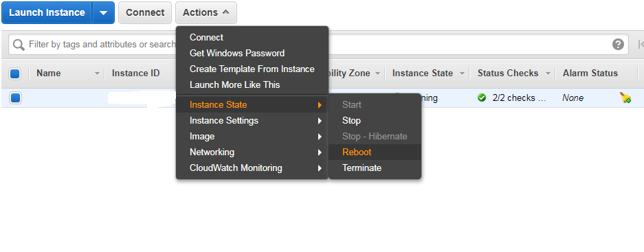Open the Status Checks column filter arrow
Viewport: 644px width, 252px height.
coord(548,74)
